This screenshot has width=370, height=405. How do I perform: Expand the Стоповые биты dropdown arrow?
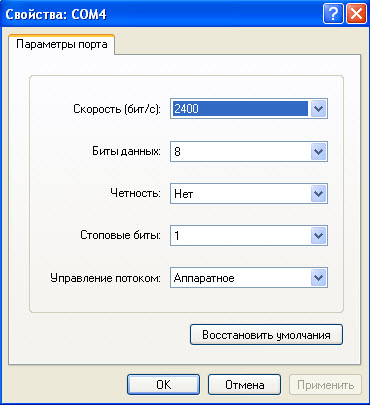318,236
